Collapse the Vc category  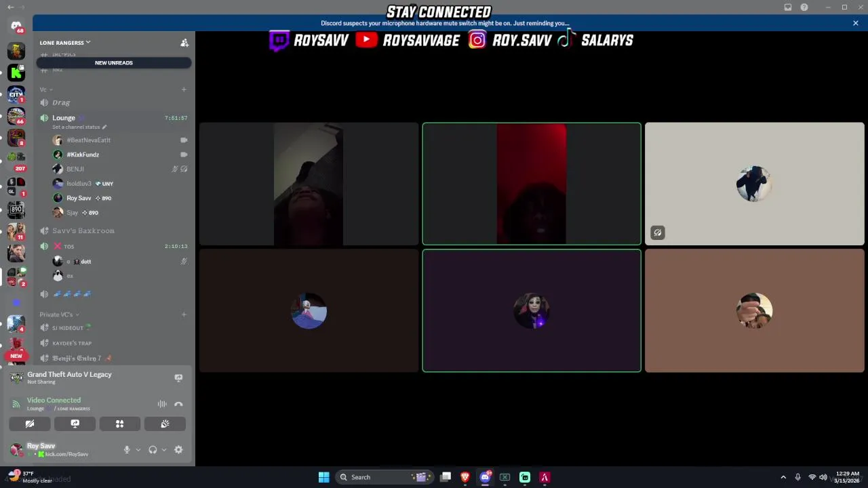tap(46, 89)
